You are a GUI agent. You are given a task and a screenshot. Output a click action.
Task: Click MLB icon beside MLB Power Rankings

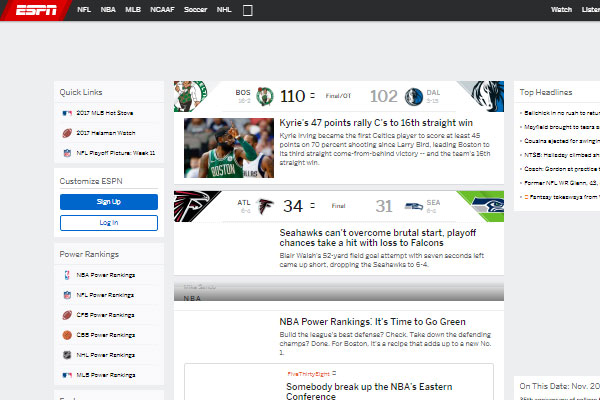click(67, 375)
